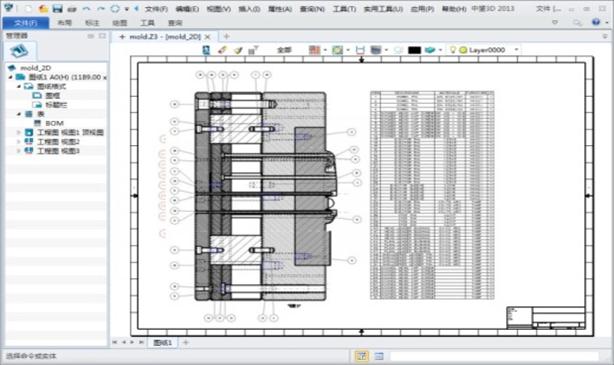Click the manager panel float icon
The image size is (614, 365).
coord(102,36)
